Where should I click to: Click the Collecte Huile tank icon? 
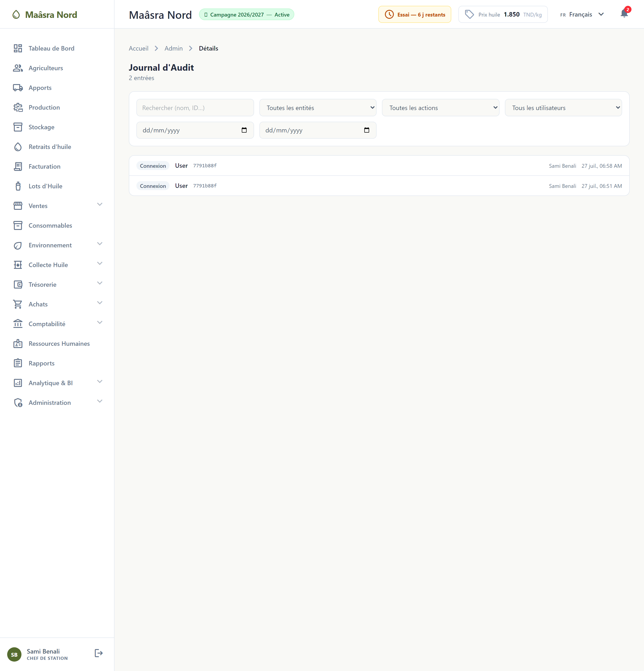point(18,265)
